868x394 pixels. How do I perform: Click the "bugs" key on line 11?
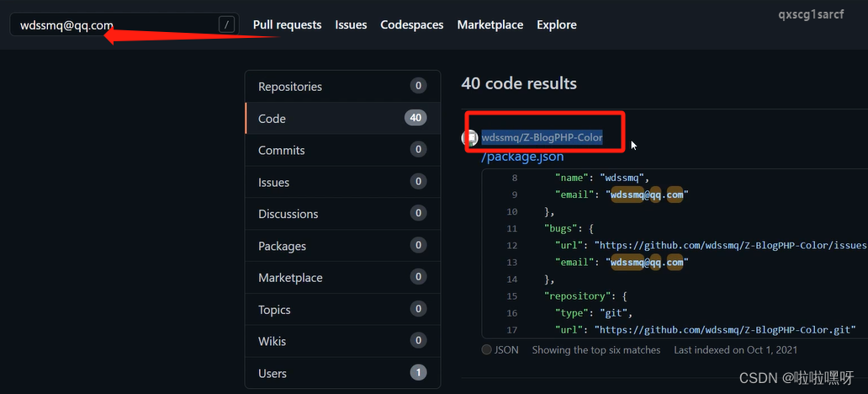click(x=561, y=228)
